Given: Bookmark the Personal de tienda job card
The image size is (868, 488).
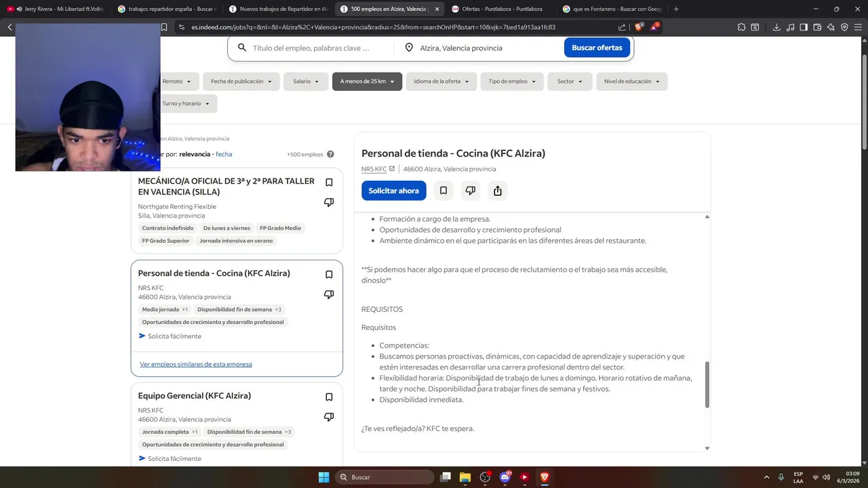Looking at the screenshot, I should [x=329, y=274].
